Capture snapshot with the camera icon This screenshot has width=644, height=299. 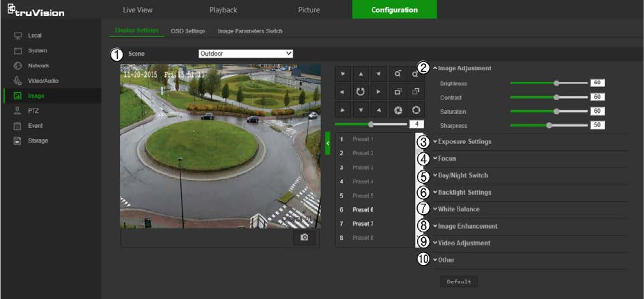point(304,237)
